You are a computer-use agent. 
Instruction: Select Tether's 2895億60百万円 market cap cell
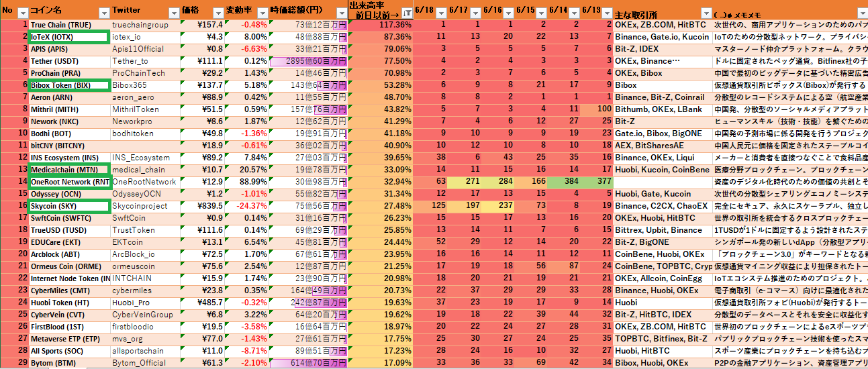(309, 61)
